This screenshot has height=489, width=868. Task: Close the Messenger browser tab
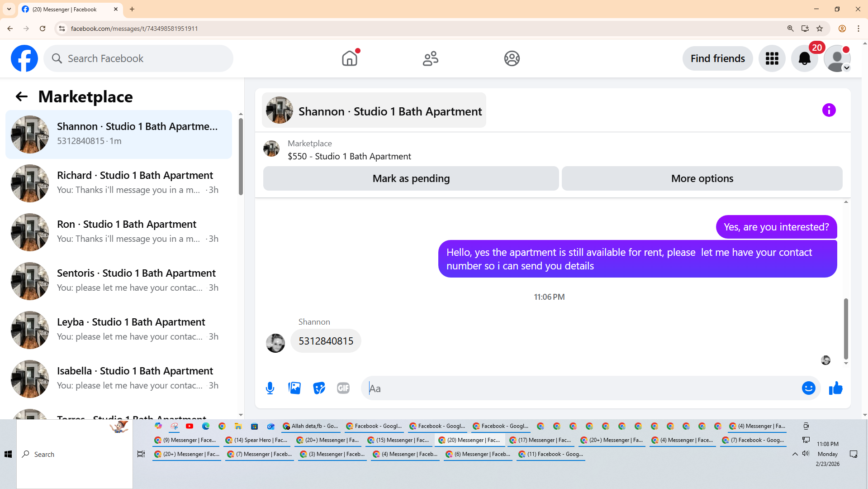(116, 9)
